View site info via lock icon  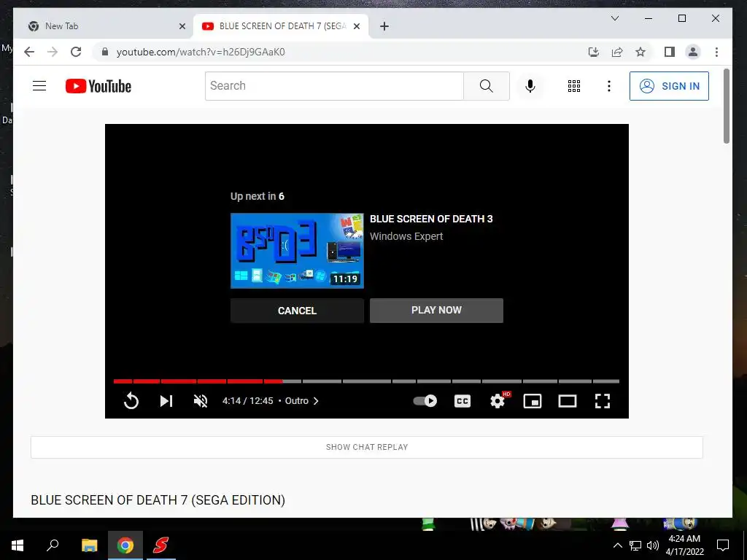(105, 52)
